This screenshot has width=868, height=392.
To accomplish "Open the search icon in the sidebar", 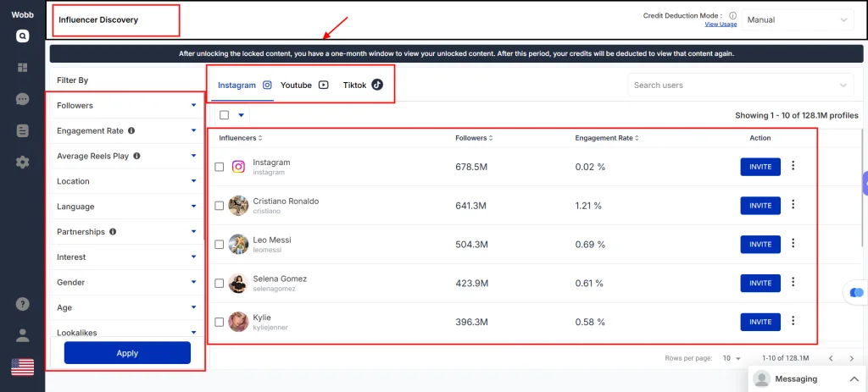I will pos(22,36).
